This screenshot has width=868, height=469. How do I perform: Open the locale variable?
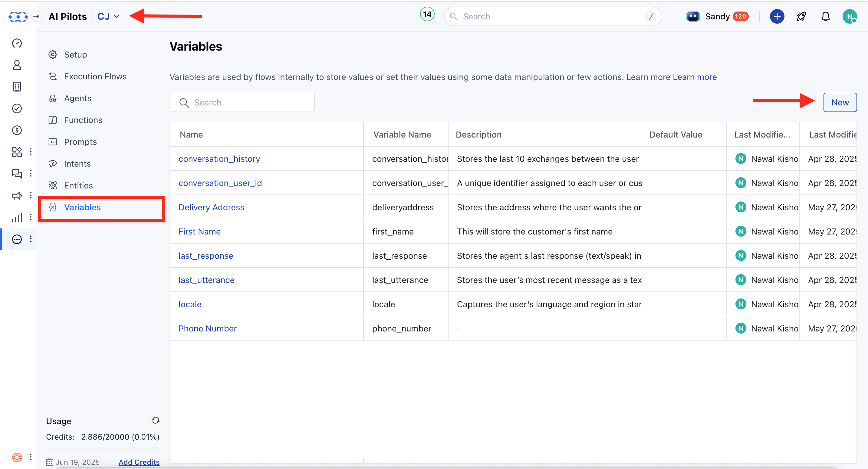(190, 304)
